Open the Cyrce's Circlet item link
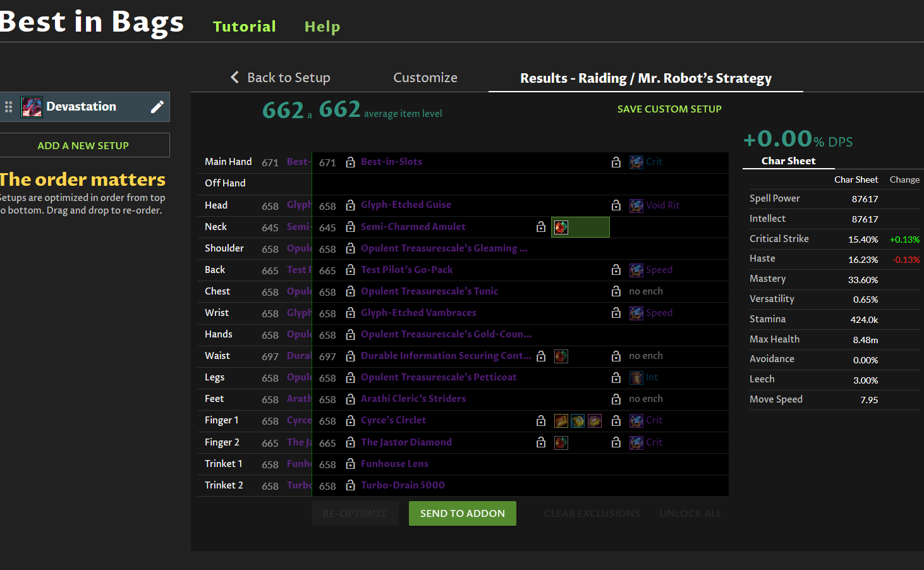This screenshot has height=570, width=924. [393, 420]
